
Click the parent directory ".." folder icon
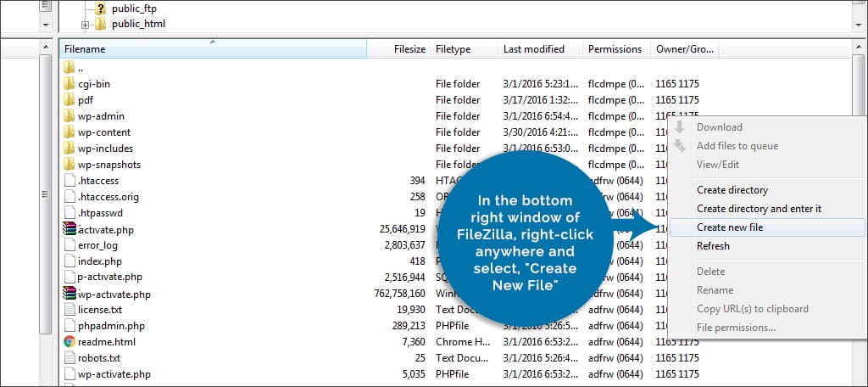pyautogui.click(x=69, y=68)
